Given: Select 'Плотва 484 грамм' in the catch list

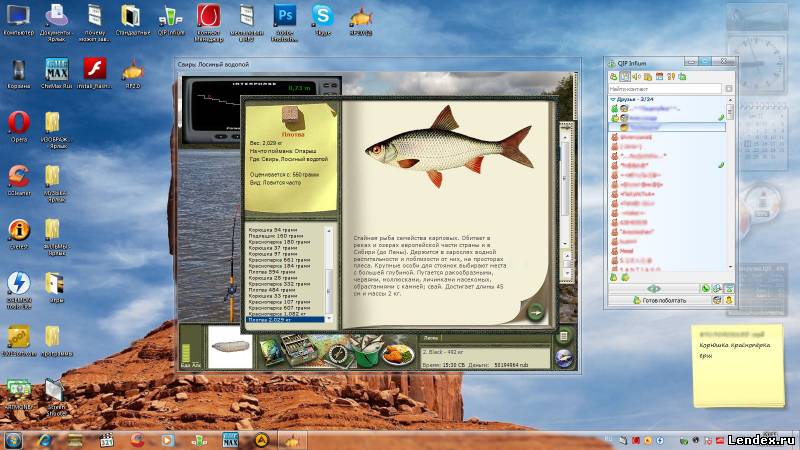Looking at the screenshot, I should tap(272, 290).
